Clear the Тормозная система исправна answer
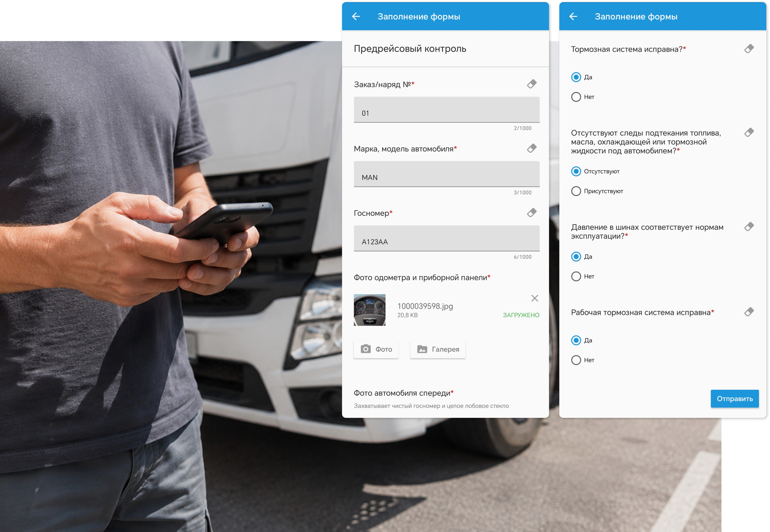The height and width of the screenshot is (532, 770). (749, 49)
